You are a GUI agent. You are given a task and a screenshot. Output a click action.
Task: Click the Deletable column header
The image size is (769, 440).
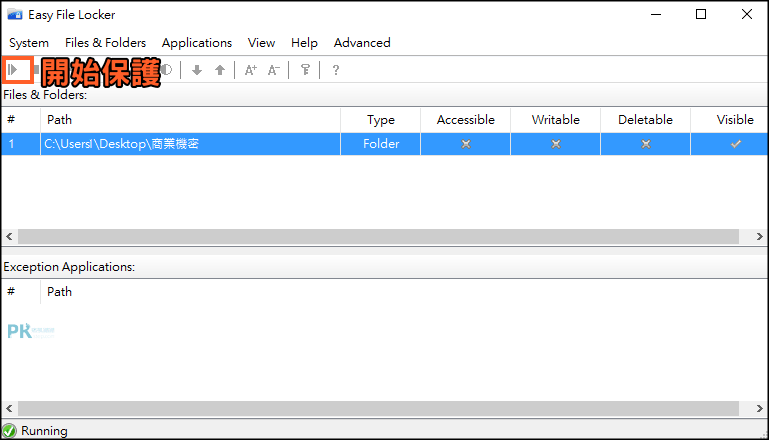point(645,120)
